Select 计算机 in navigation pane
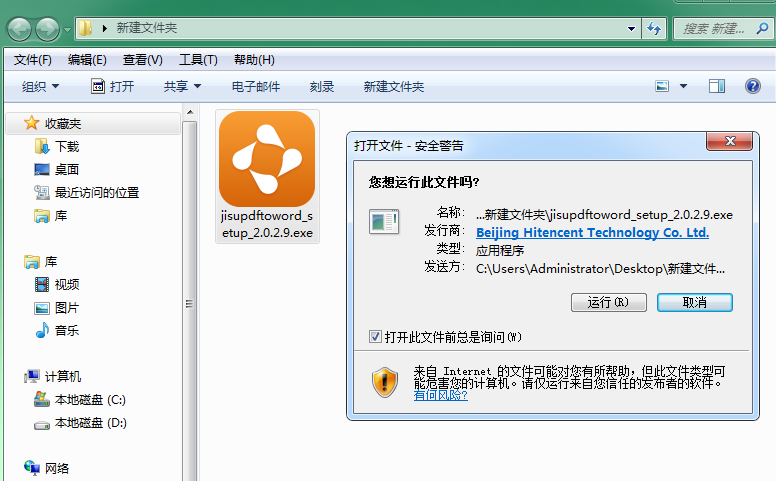The width and height of the screenshot is (776, 481). point(63,377)
